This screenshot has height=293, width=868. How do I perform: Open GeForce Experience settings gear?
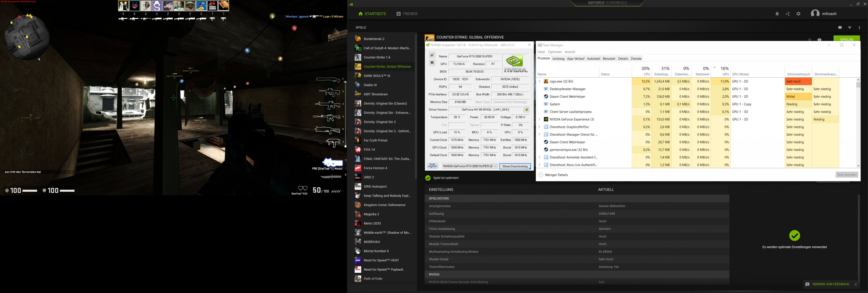798,14
